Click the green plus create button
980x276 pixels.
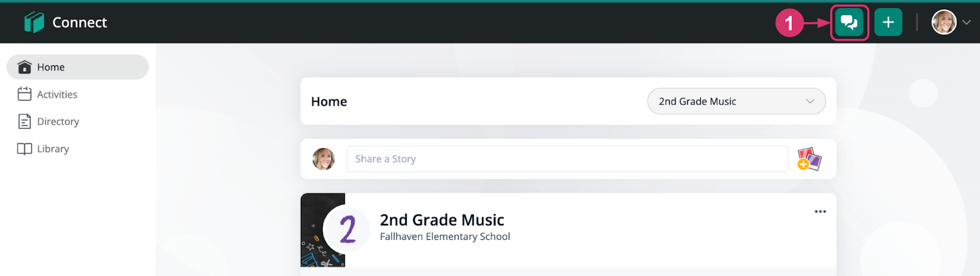click(x=888, y=23)
